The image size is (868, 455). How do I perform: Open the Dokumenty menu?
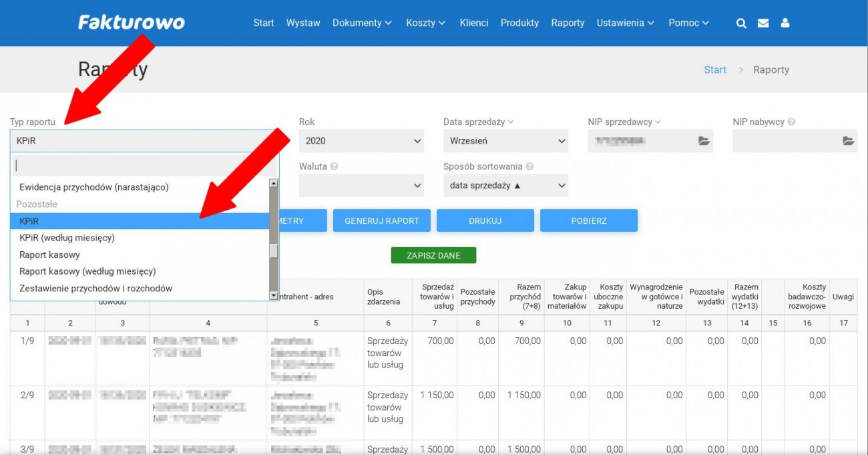362,23
